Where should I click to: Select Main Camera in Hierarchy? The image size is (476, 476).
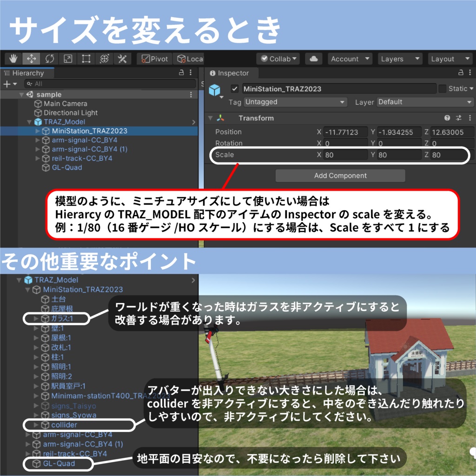coord(65,104)
